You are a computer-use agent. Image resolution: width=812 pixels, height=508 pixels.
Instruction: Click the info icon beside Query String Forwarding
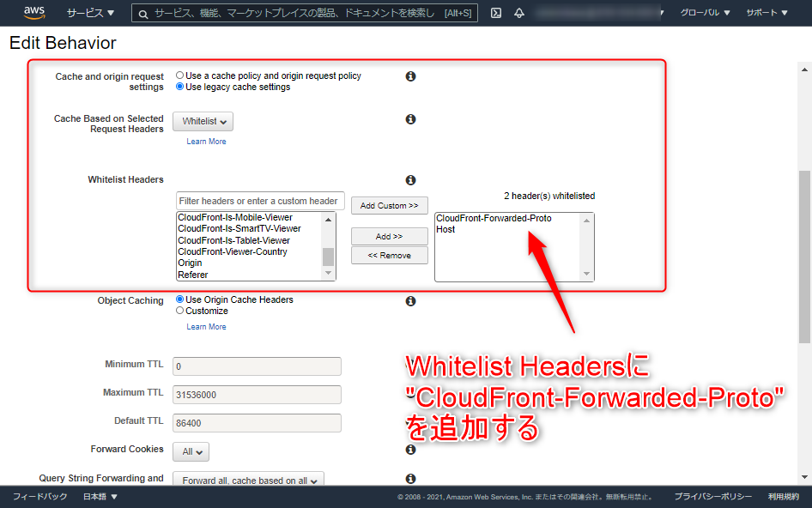[x=410, y=478]
